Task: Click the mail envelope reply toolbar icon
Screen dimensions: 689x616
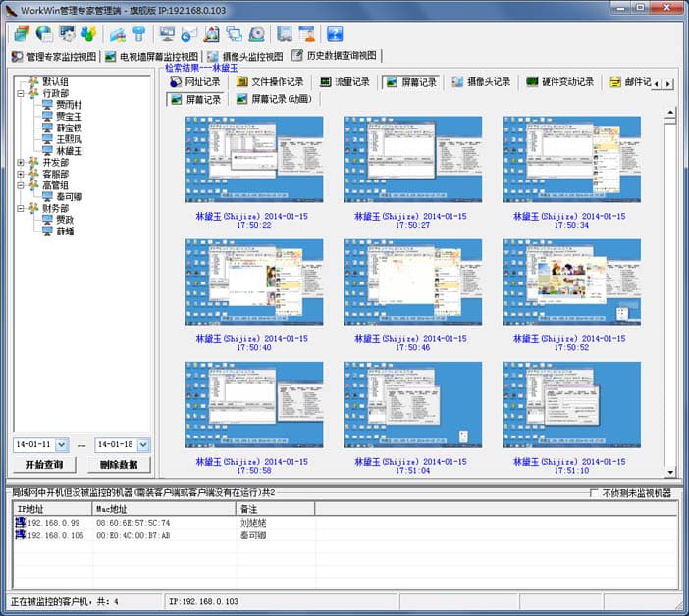Action: [x=189, y=33]
